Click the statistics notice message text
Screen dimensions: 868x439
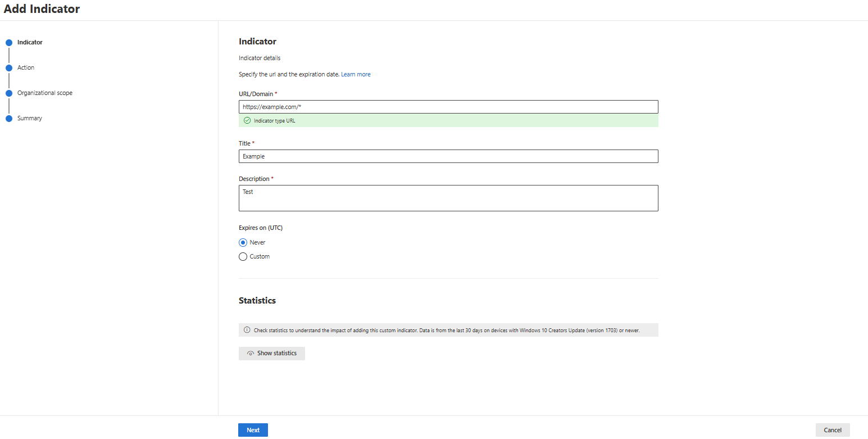coord(447,331)
